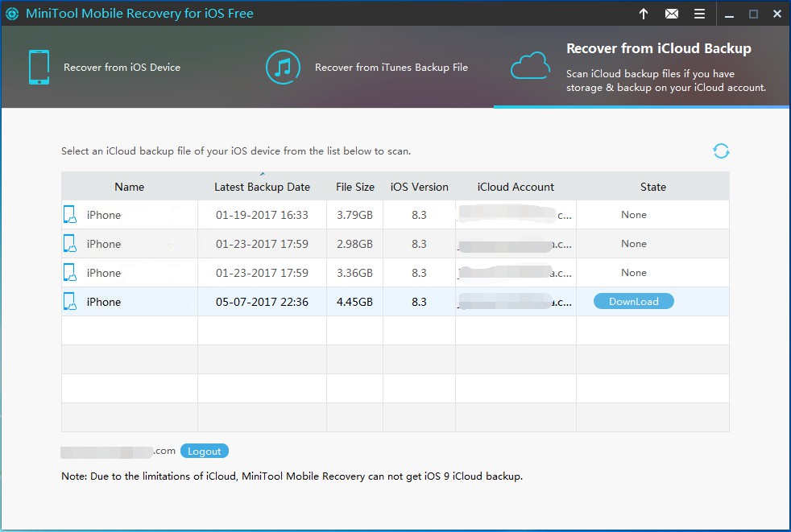The height and width of the screenshot is (532, 791).
Task: Click iPhone name in 3.79GB row
Action: 103,215
